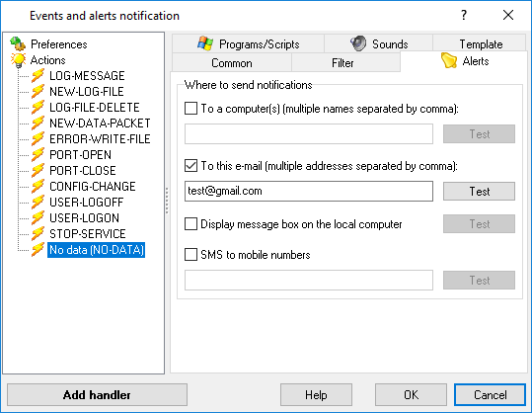Click Test button next to SMS numbers field

pyautogui.click(x=479, y=281)
